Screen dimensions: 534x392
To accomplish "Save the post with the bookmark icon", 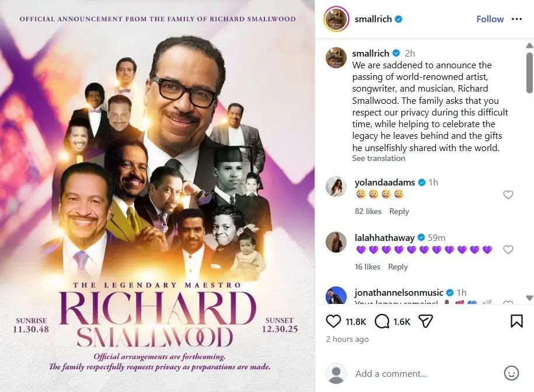I will point(516,321).
